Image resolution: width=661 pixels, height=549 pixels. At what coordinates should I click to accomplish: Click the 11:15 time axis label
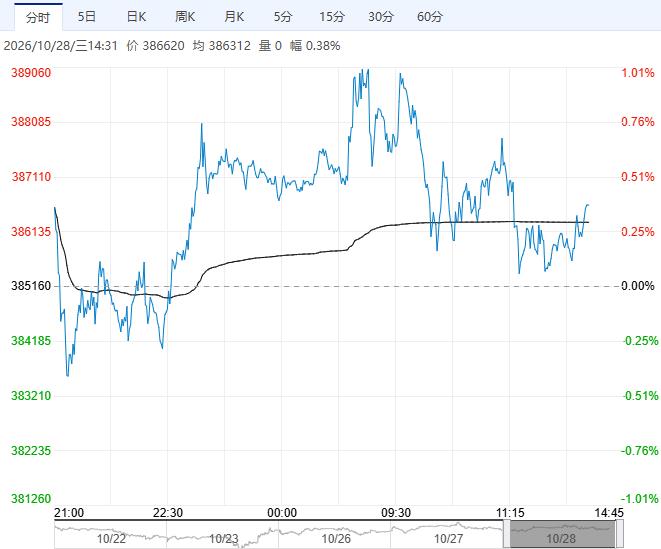tap(510, 513)
